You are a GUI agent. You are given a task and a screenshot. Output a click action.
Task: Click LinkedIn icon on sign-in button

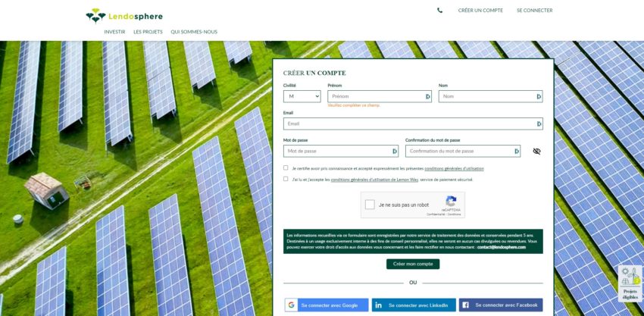378,305
